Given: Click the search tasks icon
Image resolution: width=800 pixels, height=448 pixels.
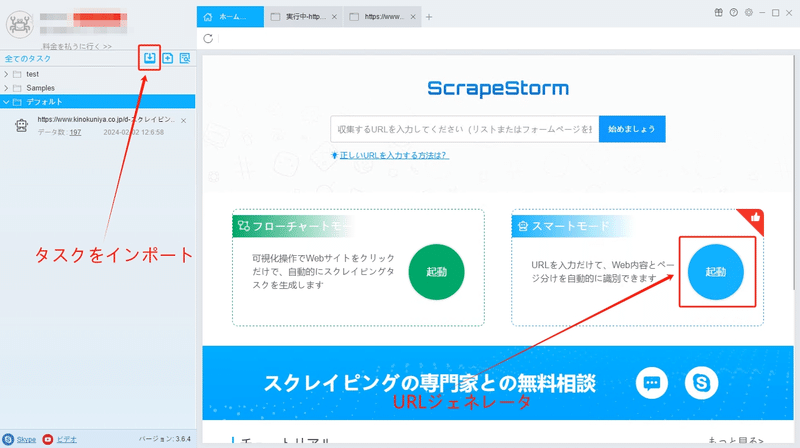Looking at the screenshot, I should click(185, 58).
